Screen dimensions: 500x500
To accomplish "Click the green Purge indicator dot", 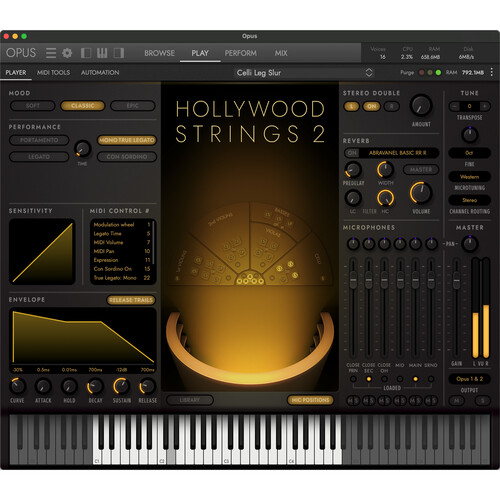I will coord(438,72).
